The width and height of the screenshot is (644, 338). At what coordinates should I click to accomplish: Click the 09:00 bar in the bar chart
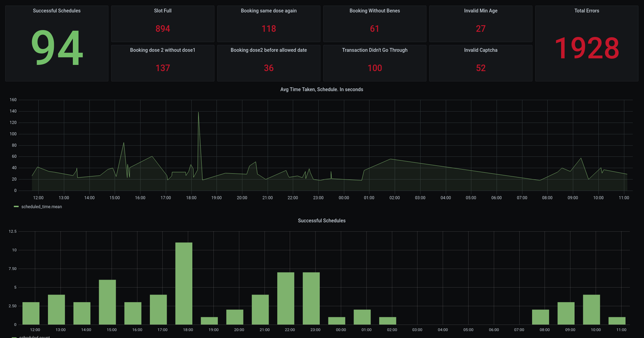566,313
